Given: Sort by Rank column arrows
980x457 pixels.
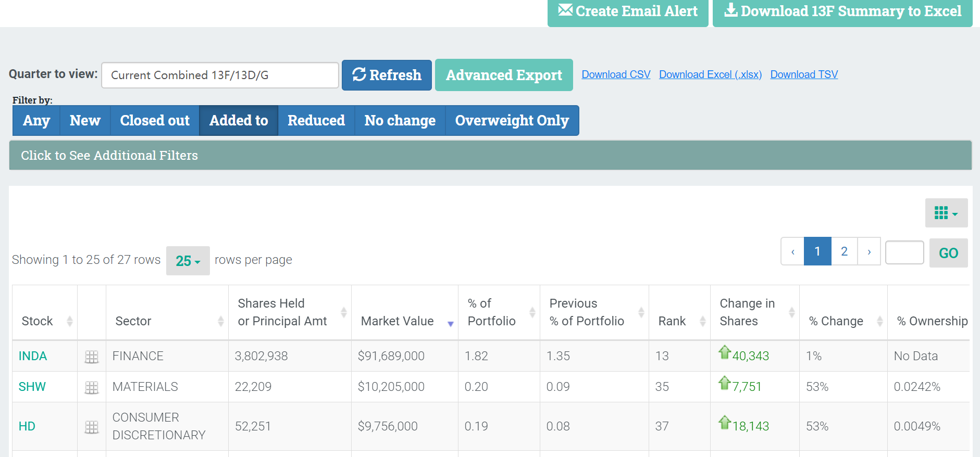Looking at the screenshot, I should (703, 321).
